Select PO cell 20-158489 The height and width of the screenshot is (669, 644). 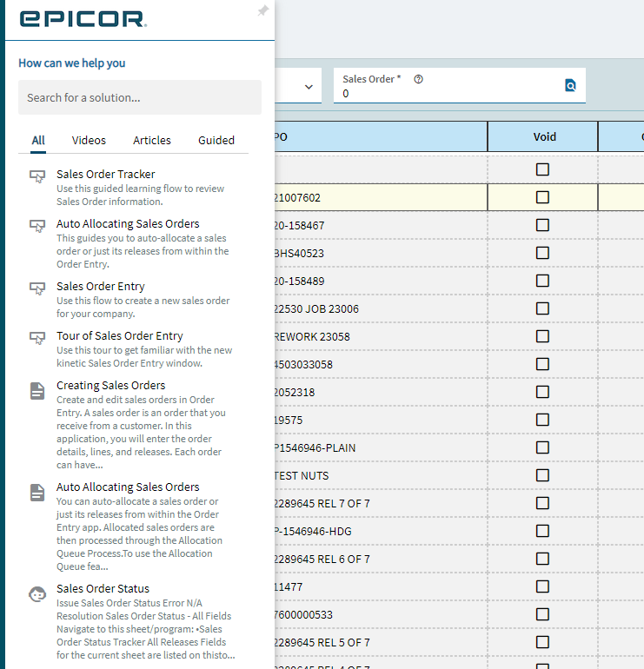[382, 281]
